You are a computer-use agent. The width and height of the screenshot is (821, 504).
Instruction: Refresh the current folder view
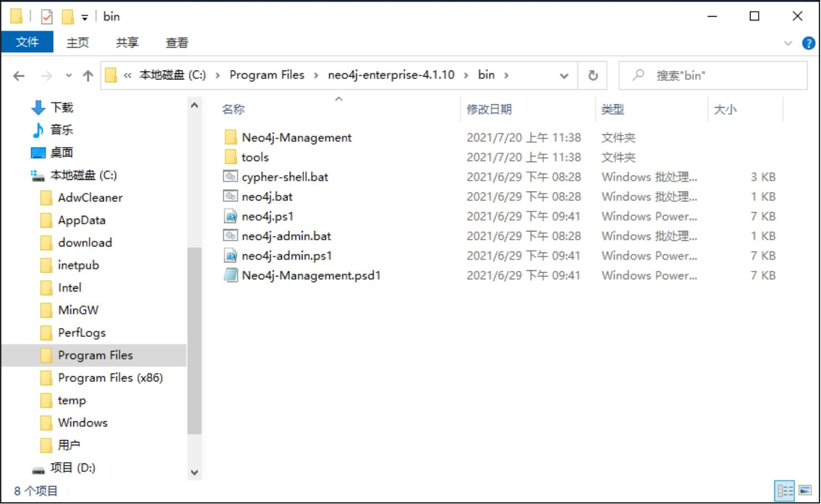click(593, 75)
